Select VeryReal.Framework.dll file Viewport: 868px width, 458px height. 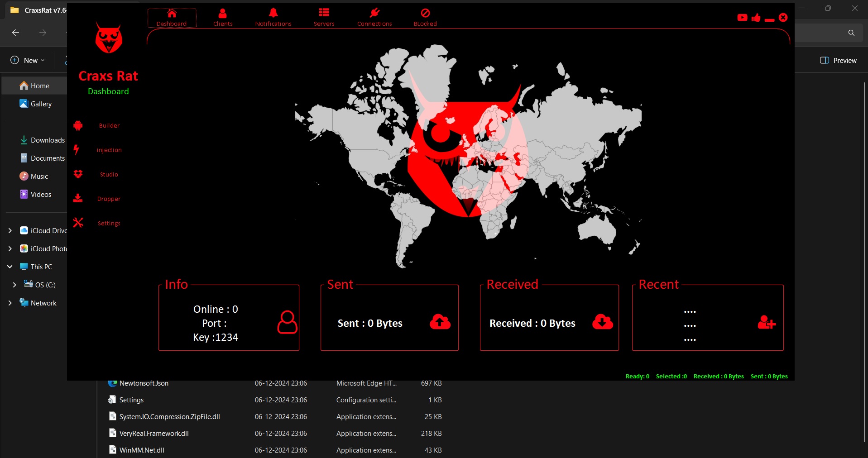pos(274,433)
